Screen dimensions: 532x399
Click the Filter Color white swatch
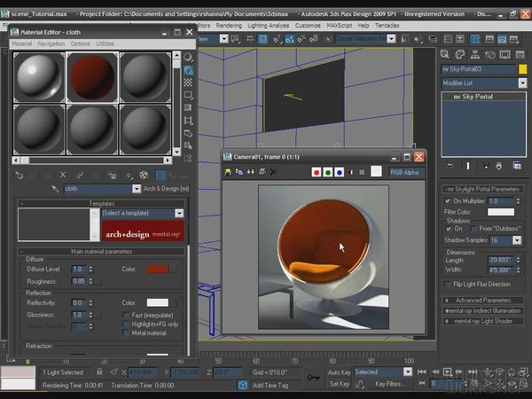[501, 212]
